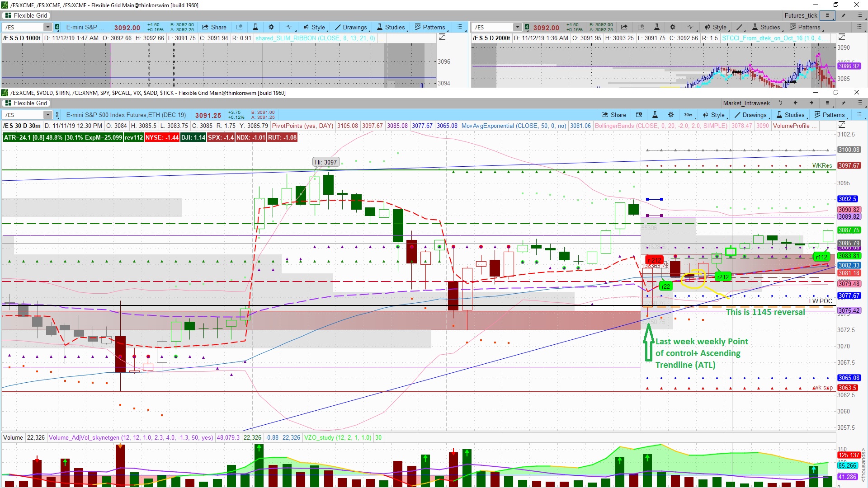Click red 3097.67 price bubble on axis
This screenshot has width=868, height=488.
coord(849,165)
